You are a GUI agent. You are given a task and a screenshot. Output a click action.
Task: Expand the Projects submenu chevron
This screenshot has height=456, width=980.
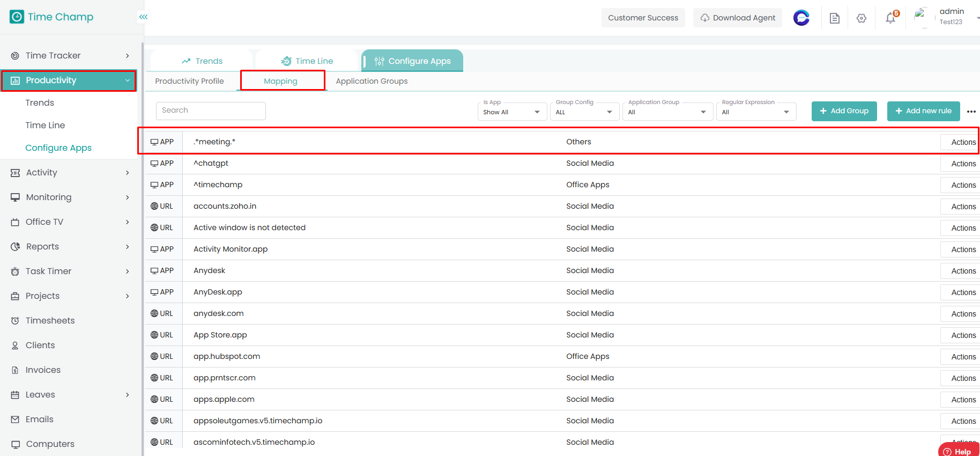(128, 296)
